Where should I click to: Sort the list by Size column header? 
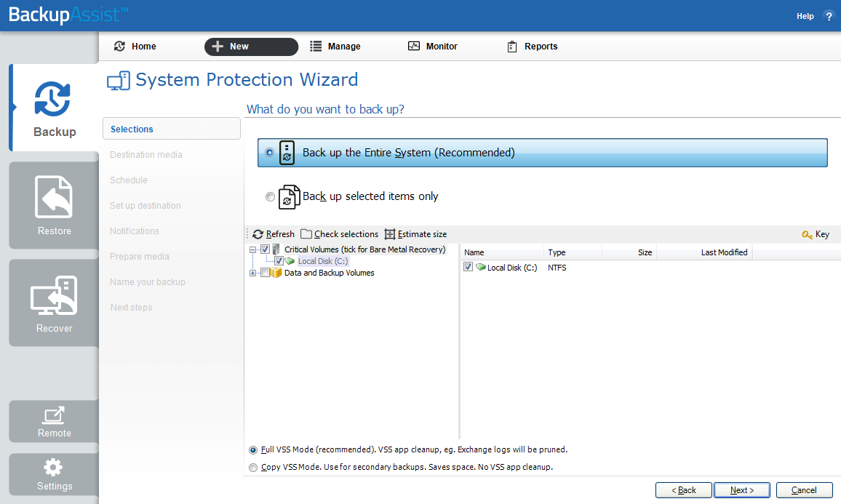[x=629, y=252]
